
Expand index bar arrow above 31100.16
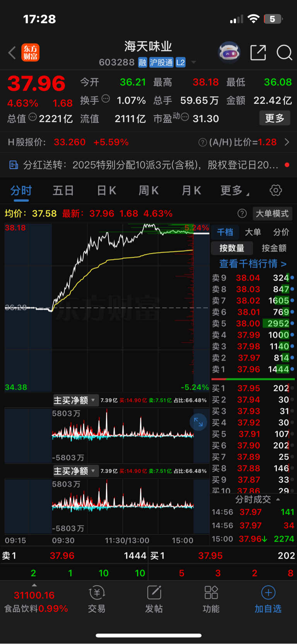34,585
